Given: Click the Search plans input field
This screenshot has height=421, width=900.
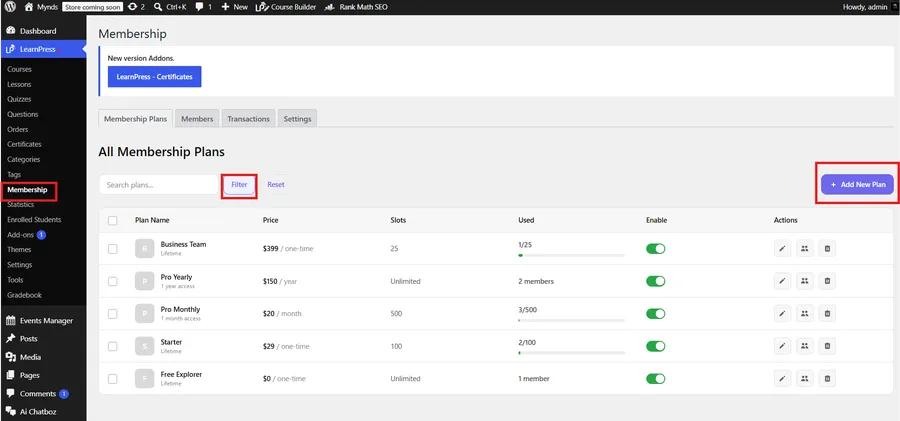Looking at the screenshot, I should (158, 185).
